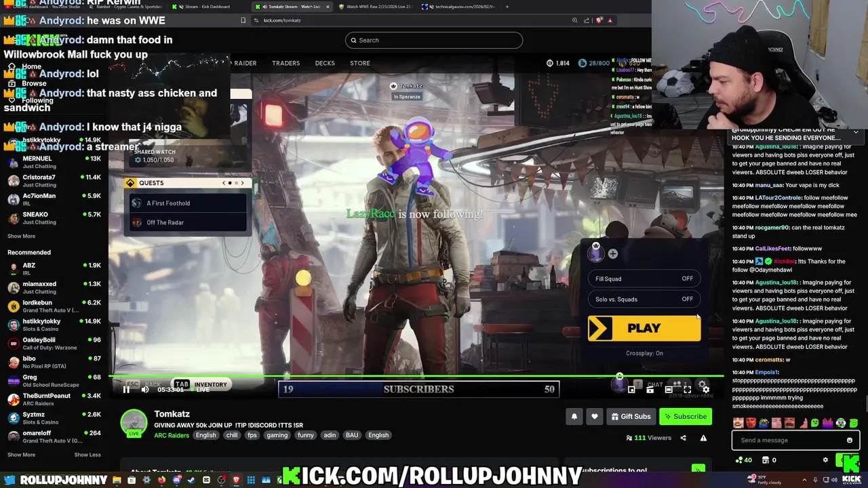Screen dimensions: 868x488
Task: Bookmark this page in the address bar
Action: pos(243,20)
